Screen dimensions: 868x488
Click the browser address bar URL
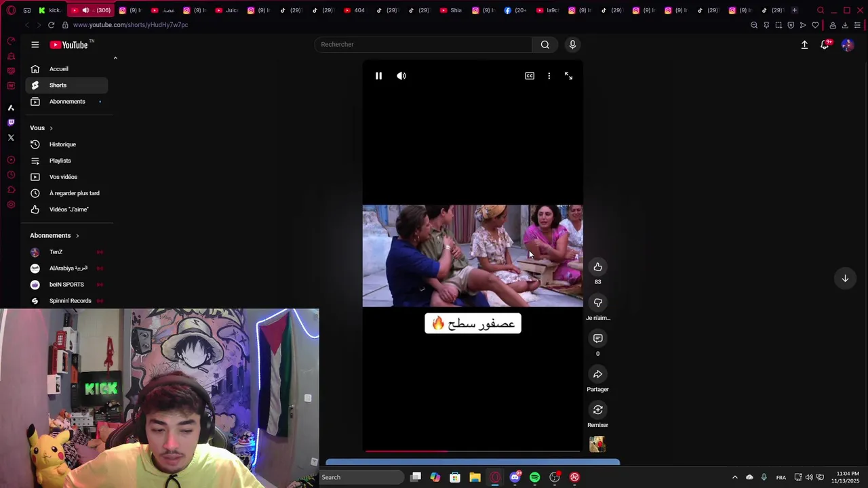coord(130,25)
